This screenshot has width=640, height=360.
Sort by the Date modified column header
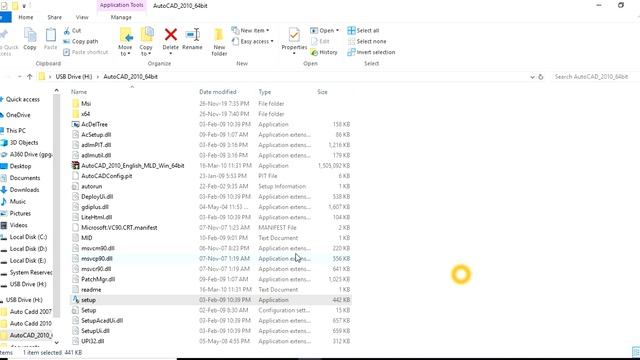218,92
